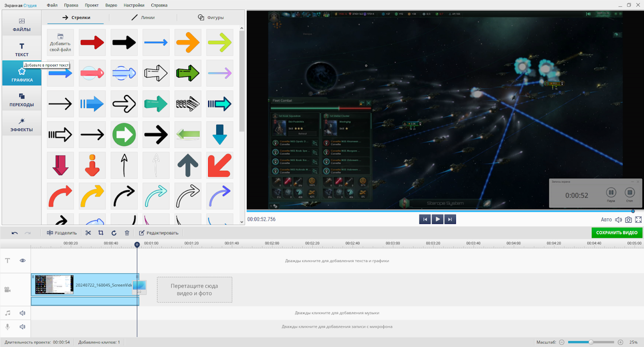
Task: Switch to the Фигуры tab
Action: click(x=211, y=18)
